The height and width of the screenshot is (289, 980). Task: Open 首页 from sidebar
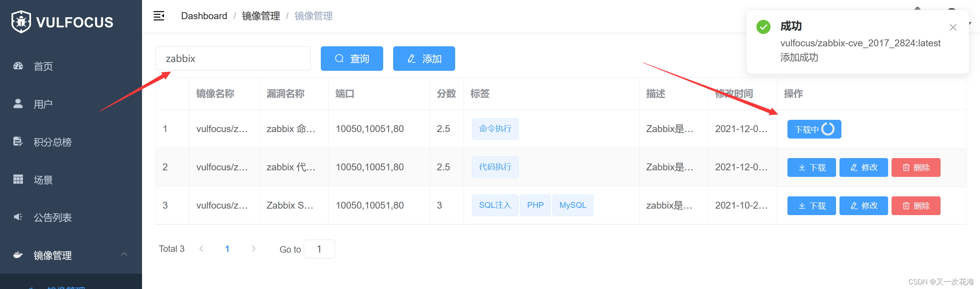coord(71,66)
